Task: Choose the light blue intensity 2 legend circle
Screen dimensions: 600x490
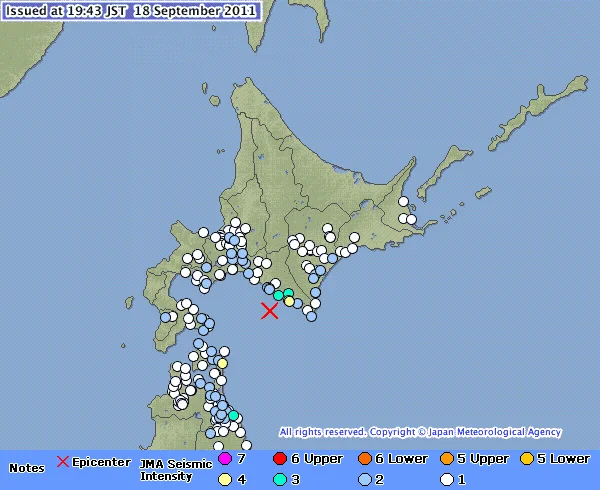Action: (365, 479)
